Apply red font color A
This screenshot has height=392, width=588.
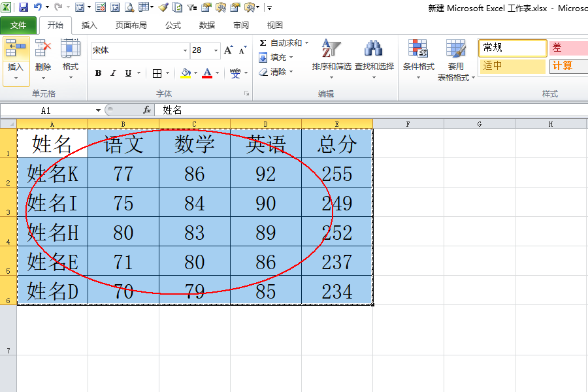point(207,73)
